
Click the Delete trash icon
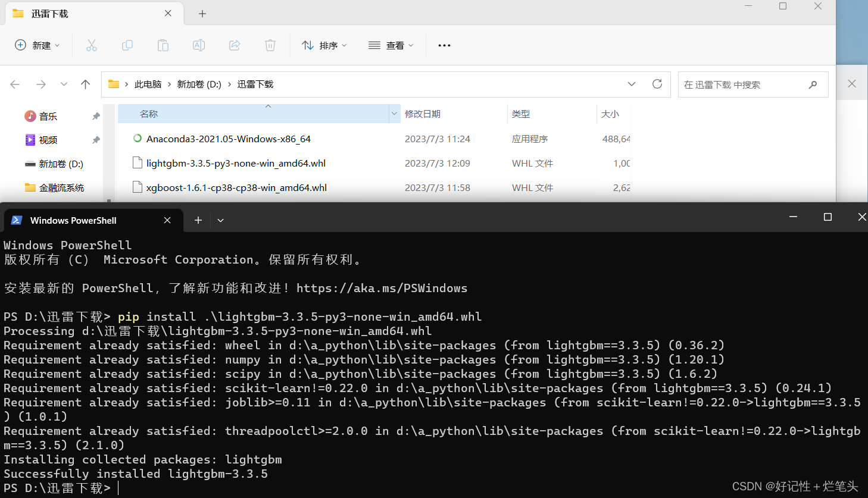[270, 45]
